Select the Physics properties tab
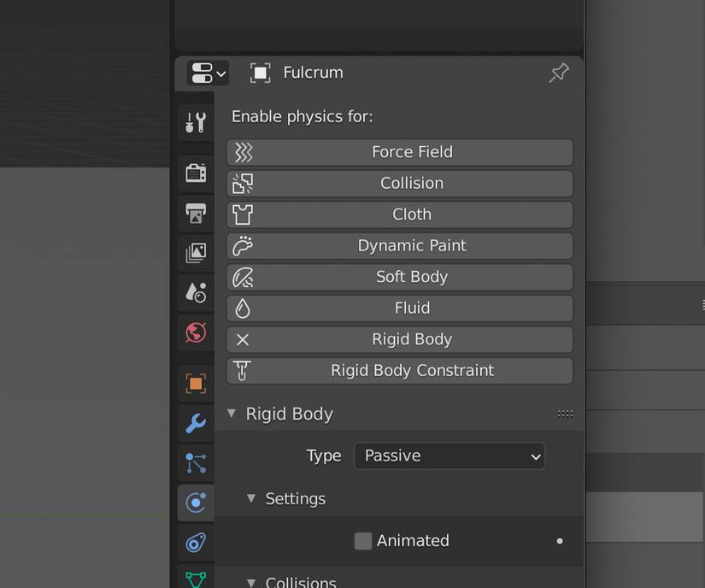 tap(196, 503)
